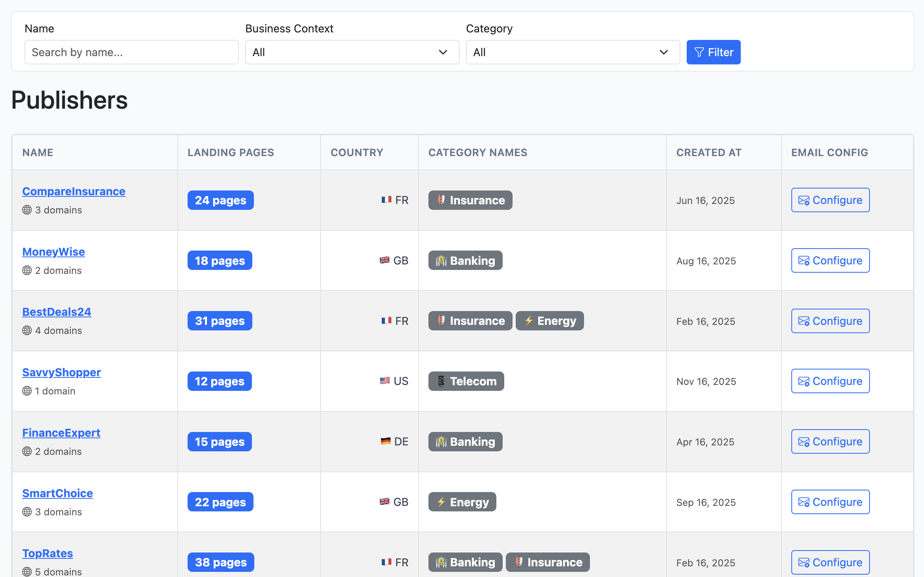Click the funnel icon inside the Filter button

click(699, 52)
